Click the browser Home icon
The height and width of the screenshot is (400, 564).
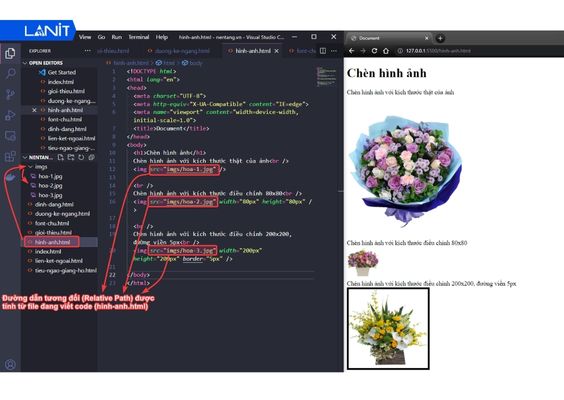point(386,51)
